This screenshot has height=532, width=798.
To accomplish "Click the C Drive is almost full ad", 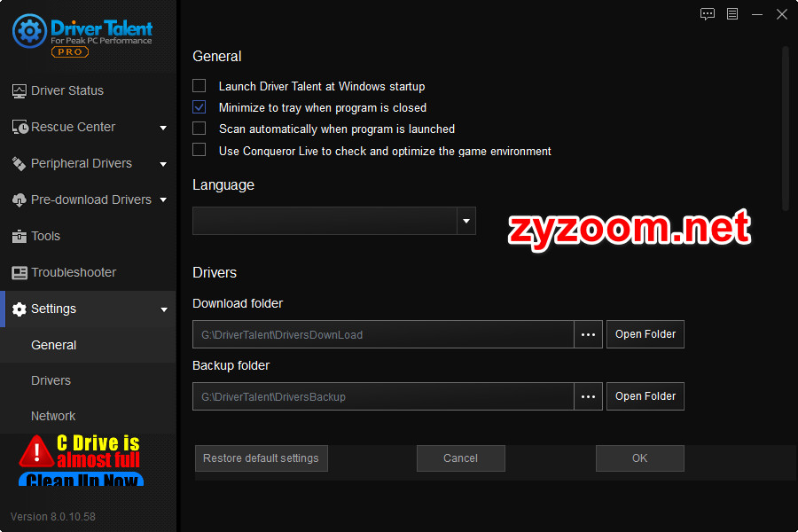I will pos(82,459).
